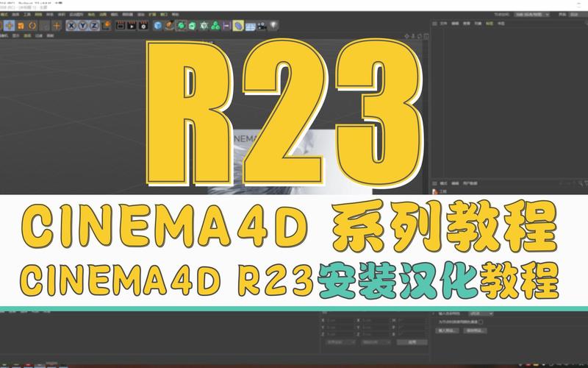The width and height of the screenshot is (588, 368).
Task: Add a Camera object icon
Action: (262, 26)
